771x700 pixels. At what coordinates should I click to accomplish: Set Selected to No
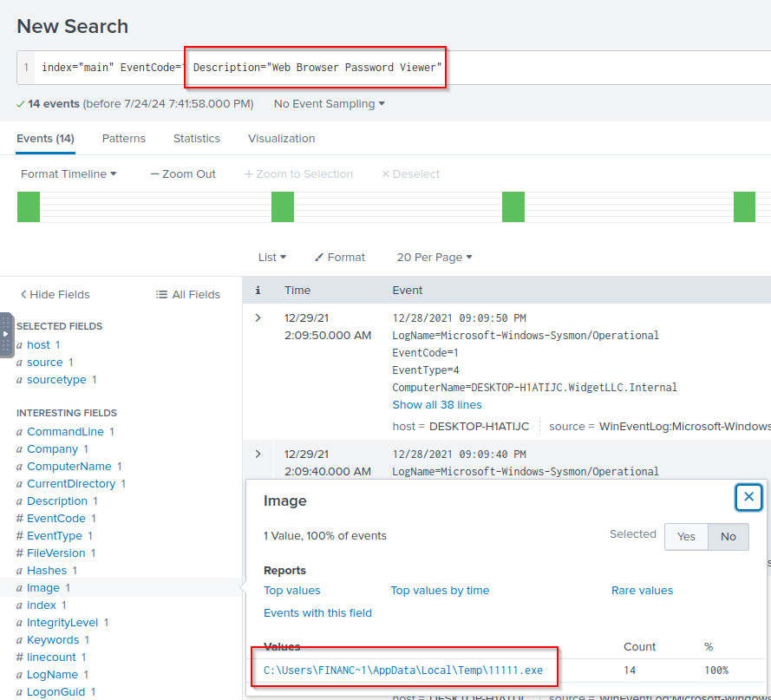point(728,536)
